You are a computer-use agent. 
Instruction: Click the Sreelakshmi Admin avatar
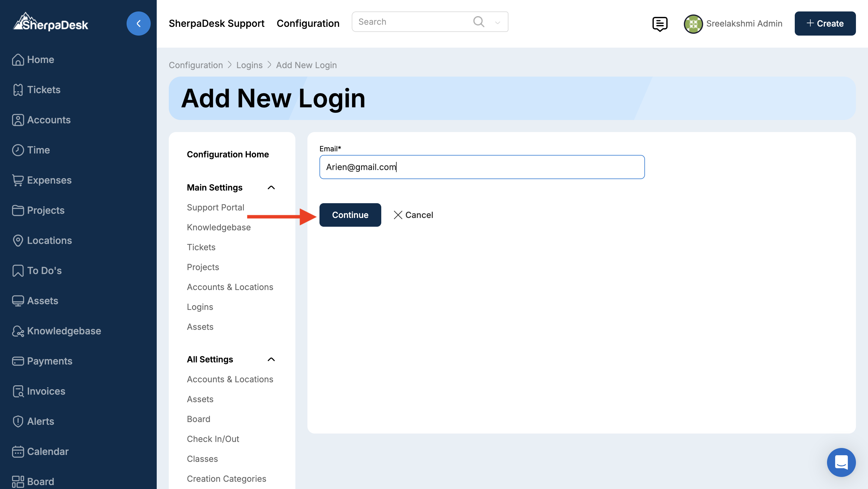(693, 24)
